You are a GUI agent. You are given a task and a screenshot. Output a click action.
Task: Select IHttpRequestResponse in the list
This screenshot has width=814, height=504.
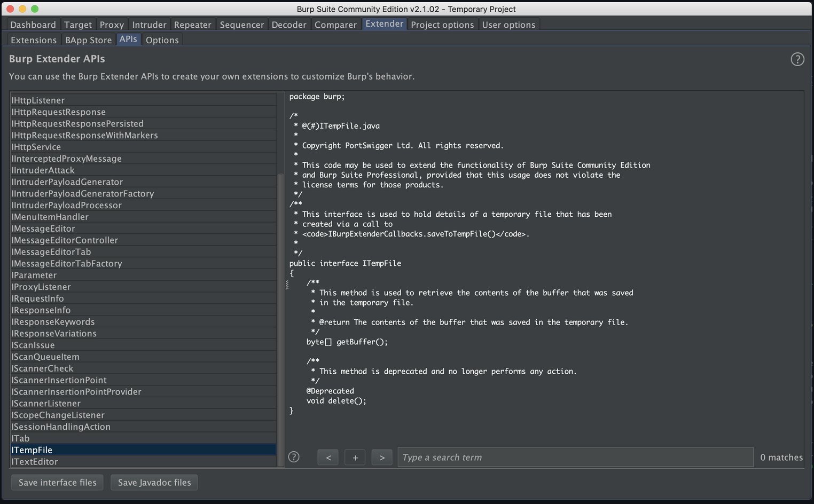coord(143,112)
